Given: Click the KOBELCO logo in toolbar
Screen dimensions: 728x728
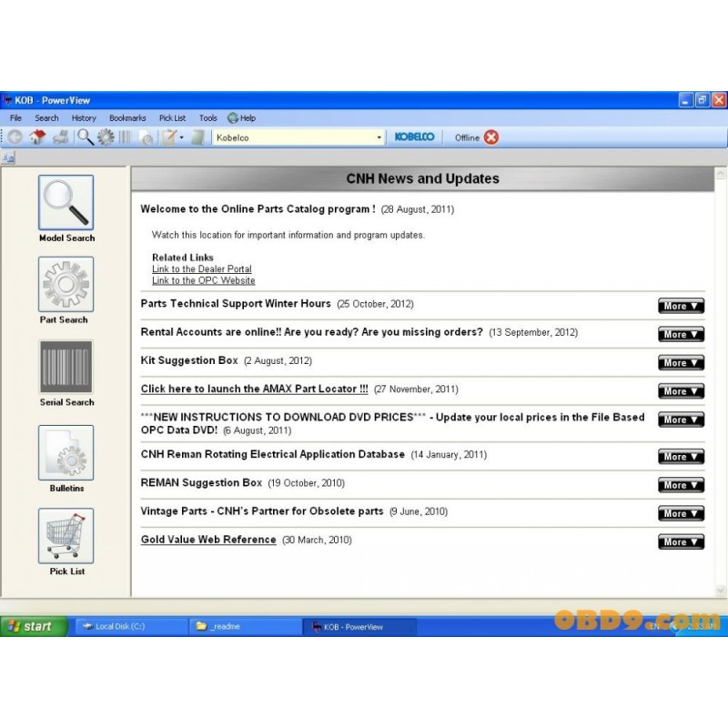Looking at the screenshot, I should [x=415, y=137].
